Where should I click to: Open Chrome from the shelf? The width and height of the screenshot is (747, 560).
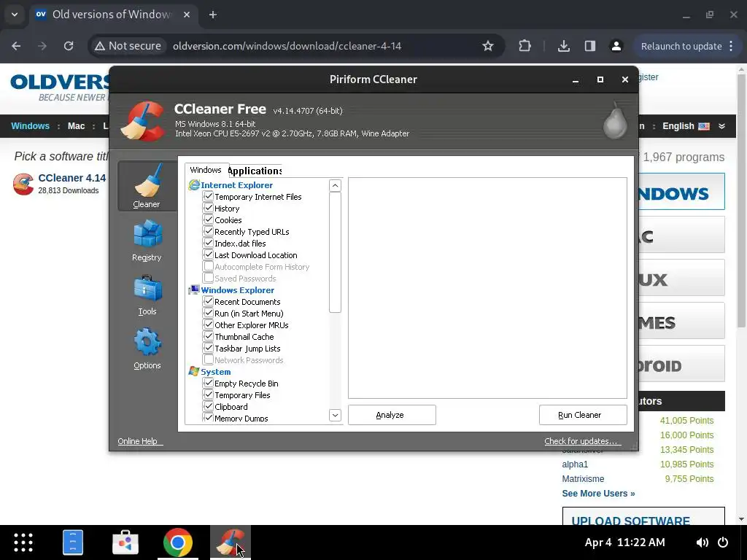178,542
